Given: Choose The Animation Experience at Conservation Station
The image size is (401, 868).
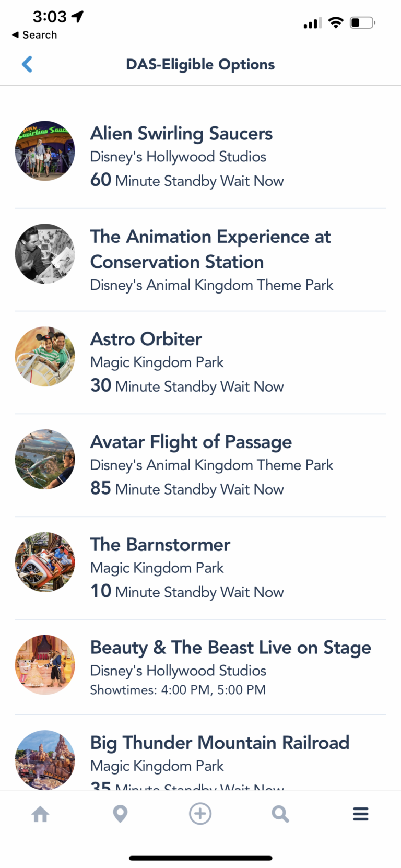Looking at the screenshot, I should pos(210,249).
